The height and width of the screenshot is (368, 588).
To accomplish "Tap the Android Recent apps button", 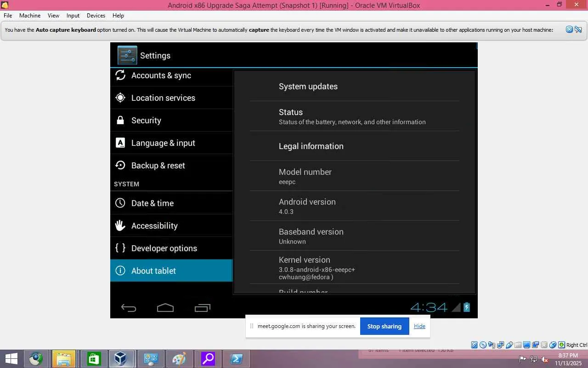I will click(202, 308).
